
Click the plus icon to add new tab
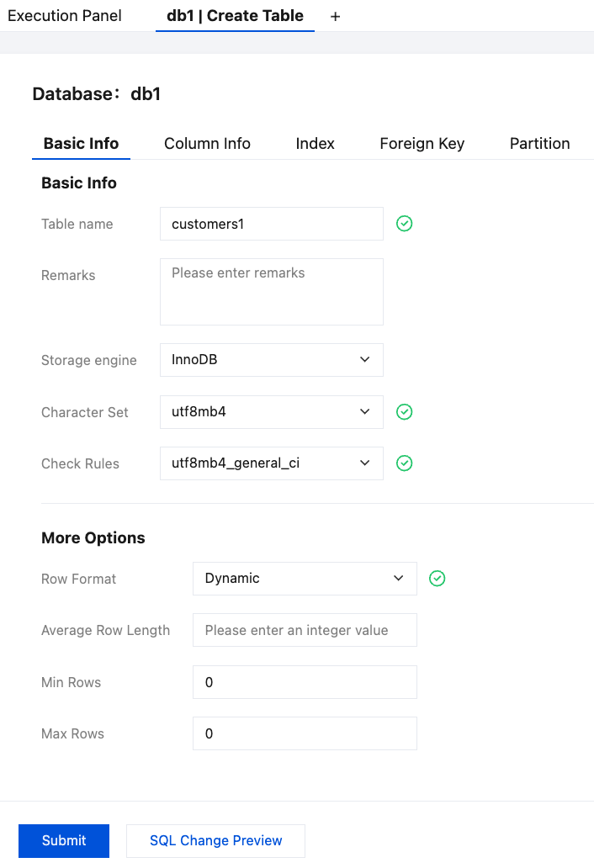pos(335,17)
